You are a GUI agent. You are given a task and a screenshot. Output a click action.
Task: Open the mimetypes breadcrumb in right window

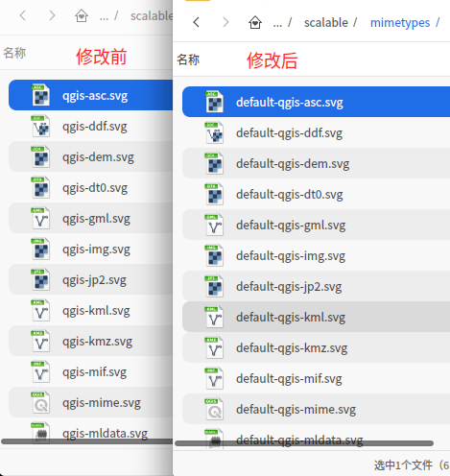tap(400, 23)
